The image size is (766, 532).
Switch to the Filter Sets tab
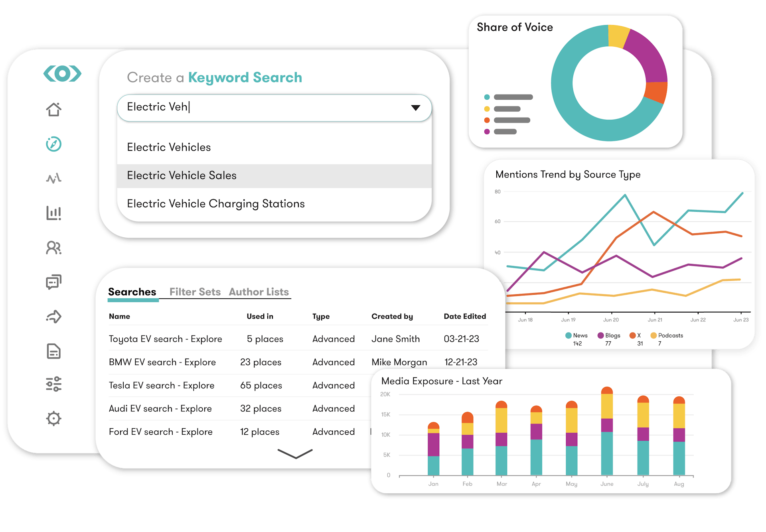[x=195, y=292]
